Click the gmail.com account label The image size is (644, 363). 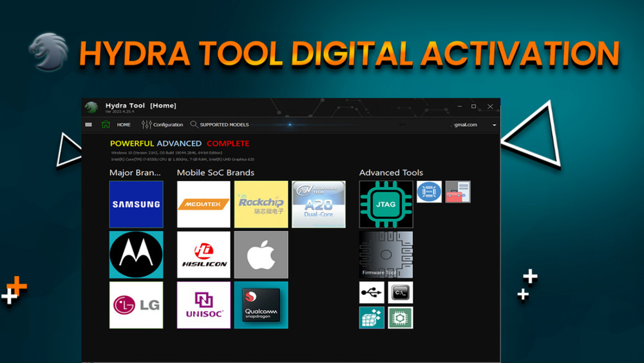coord(466,125)
